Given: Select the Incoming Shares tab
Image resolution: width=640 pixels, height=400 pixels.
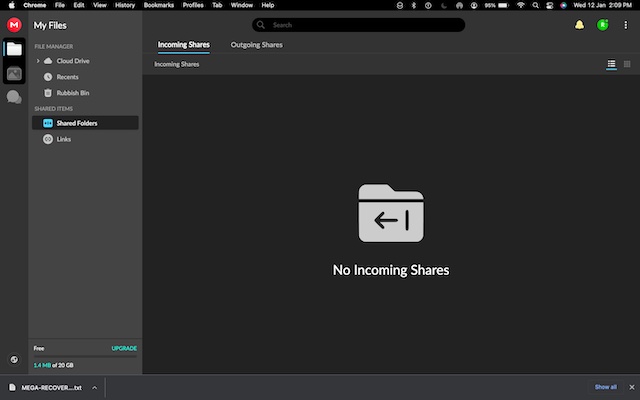Looking at the screenshot, I should click(184, 45).
